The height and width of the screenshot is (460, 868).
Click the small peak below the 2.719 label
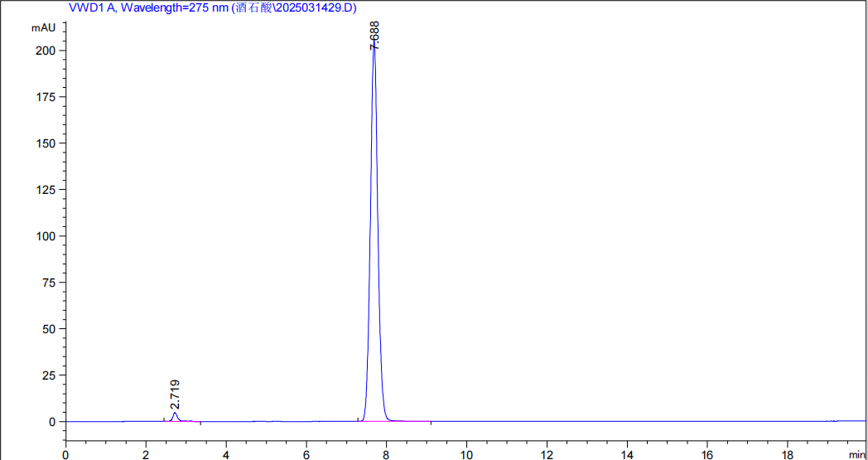point(175,416)
